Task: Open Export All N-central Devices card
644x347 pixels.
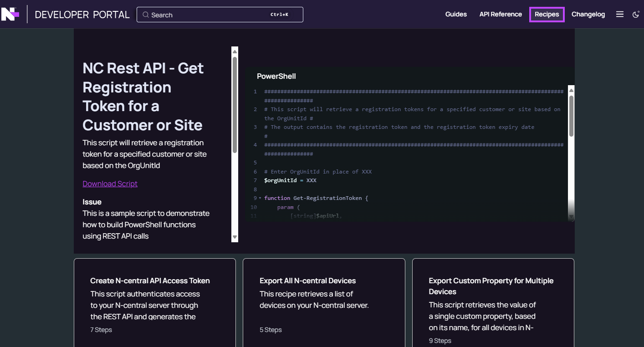Action: click(324, 302)
